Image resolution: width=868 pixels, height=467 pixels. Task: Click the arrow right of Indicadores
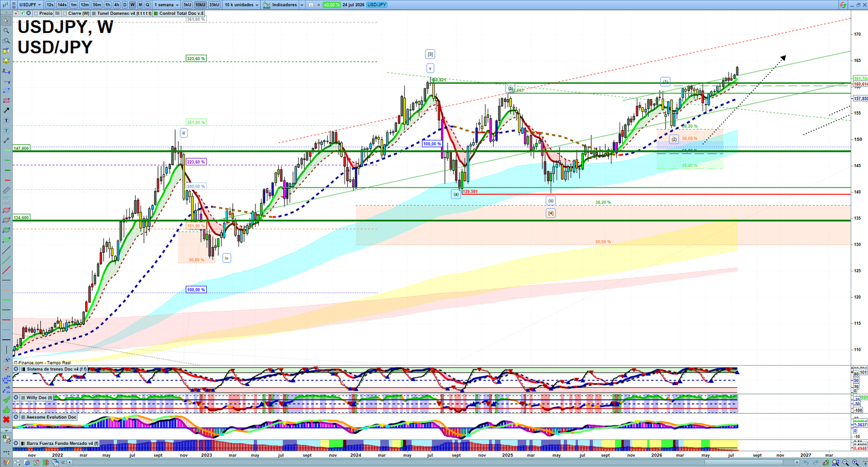click(302, 5)
